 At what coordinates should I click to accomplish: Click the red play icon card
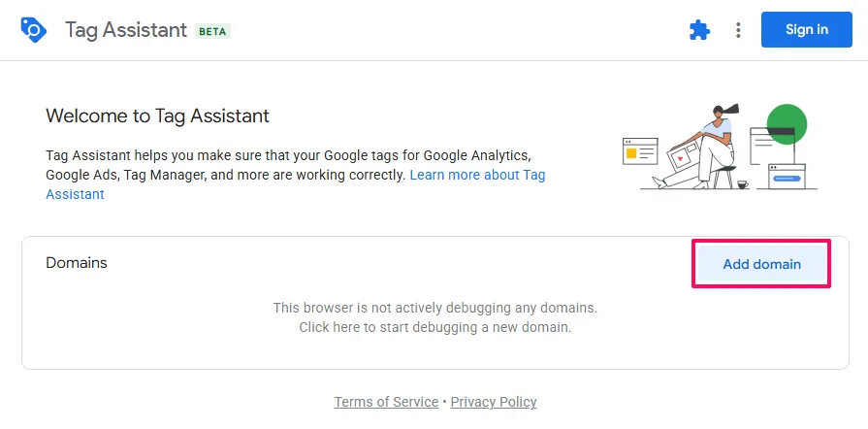tap(682, 157)
